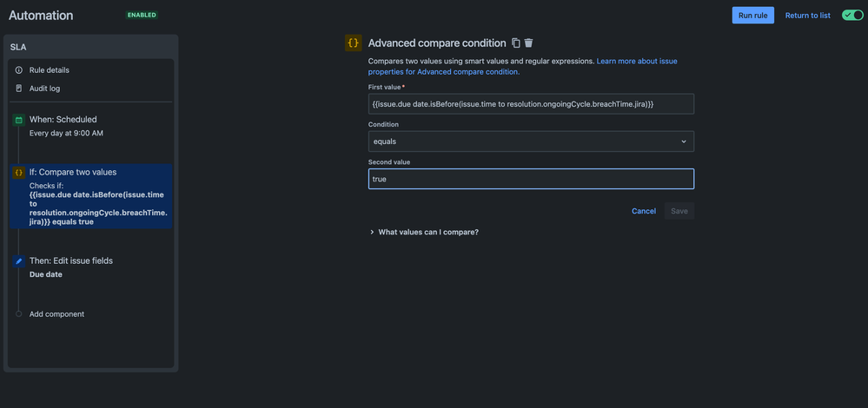Image resolution: width=868 pixels, height=408 pixels.
Task: Focus the Second value field containing true
Action: [x=531, y=179]
